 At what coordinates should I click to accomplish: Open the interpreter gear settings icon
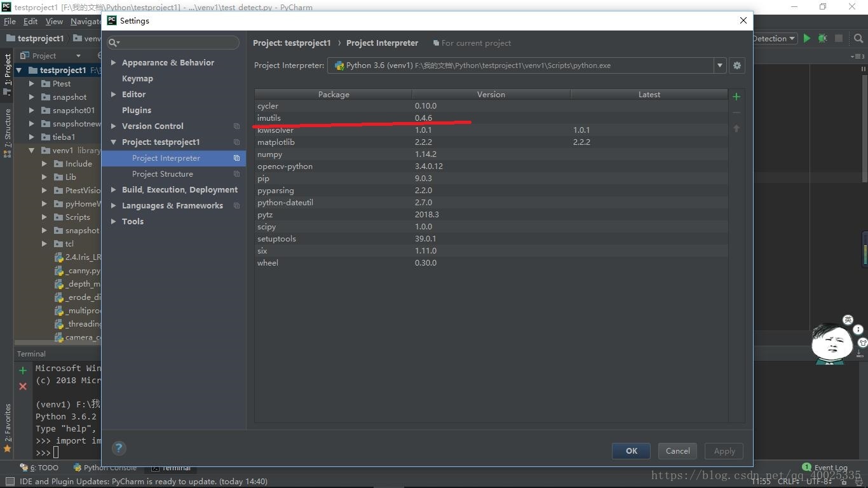(737, 65)
